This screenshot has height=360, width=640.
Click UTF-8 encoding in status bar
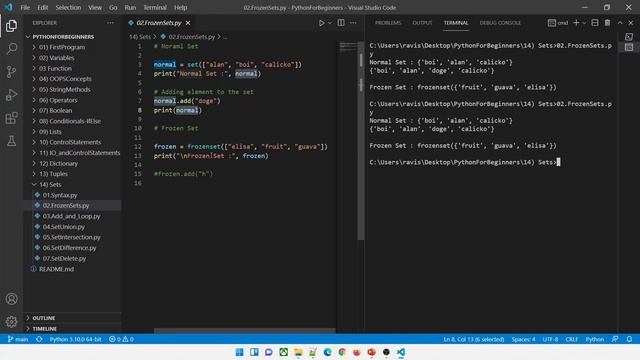[x=550, y=339]
